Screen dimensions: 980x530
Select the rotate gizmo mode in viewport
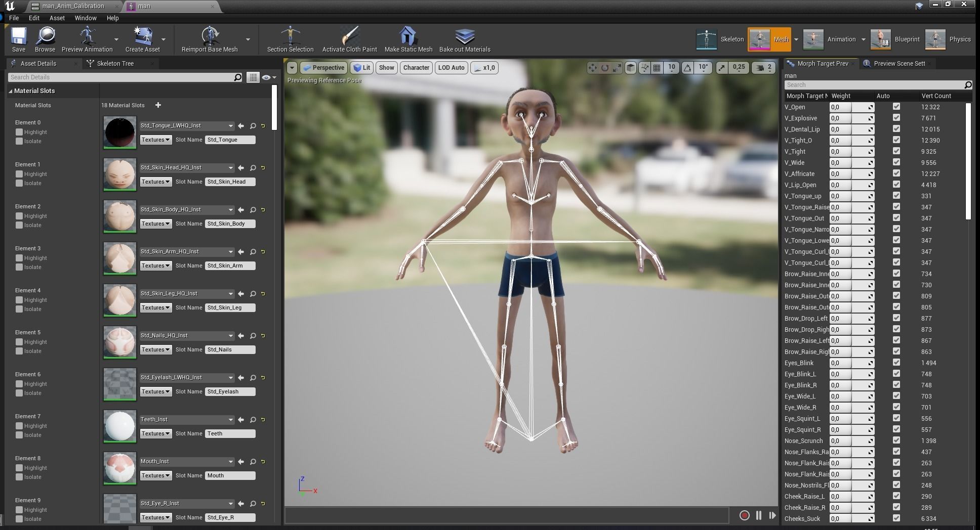click(605, 68)
